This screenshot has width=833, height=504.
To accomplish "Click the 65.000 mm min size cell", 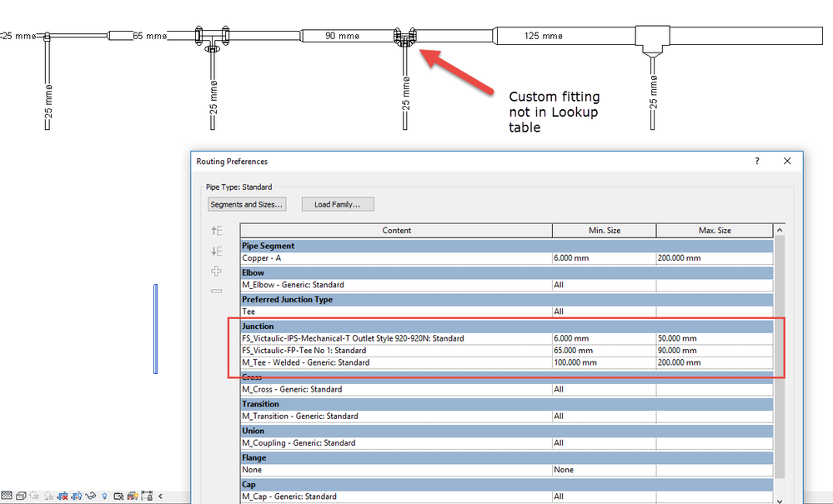I will pos(605,350).
